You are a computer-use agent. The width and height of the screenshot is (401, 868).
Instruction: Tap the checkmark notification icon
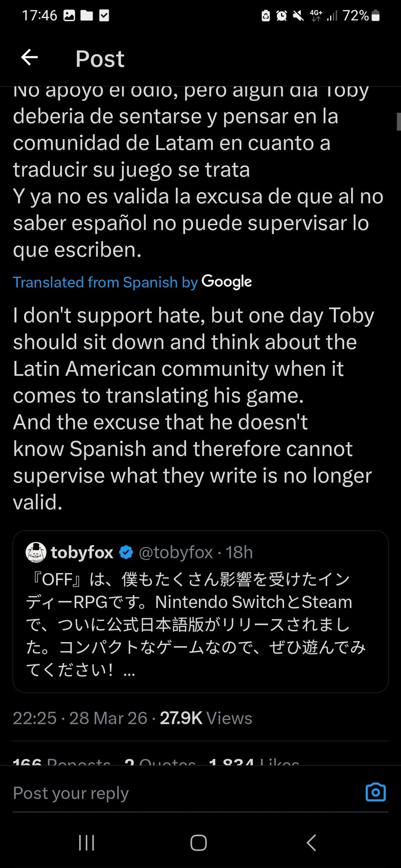pyautogui.click(x=104, y=16)
